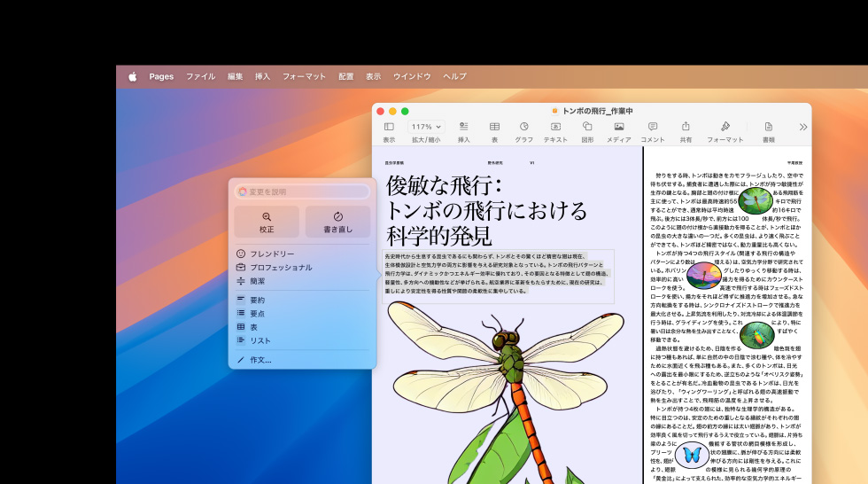Image resolution: width=868 pixels, height=484 pixels.
Task: Click the Graph (グラフ) toolbar icon
Action: [x=523, y=128]
